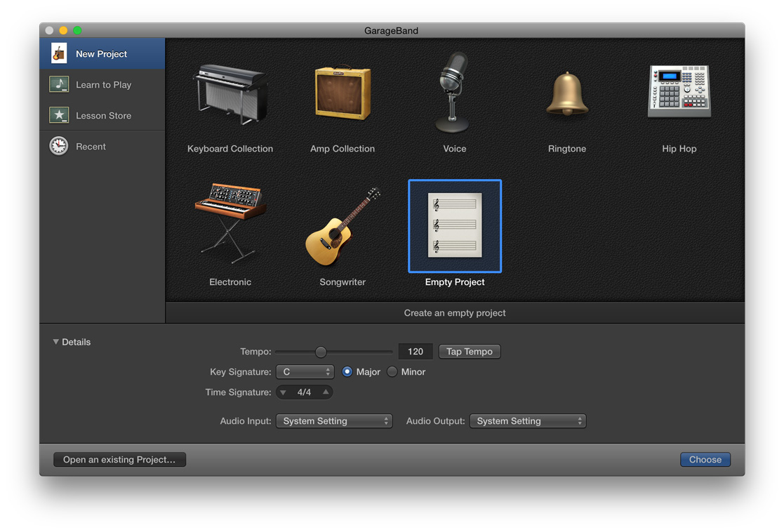Switch to Learn to Play section

(x=102, y=84)
